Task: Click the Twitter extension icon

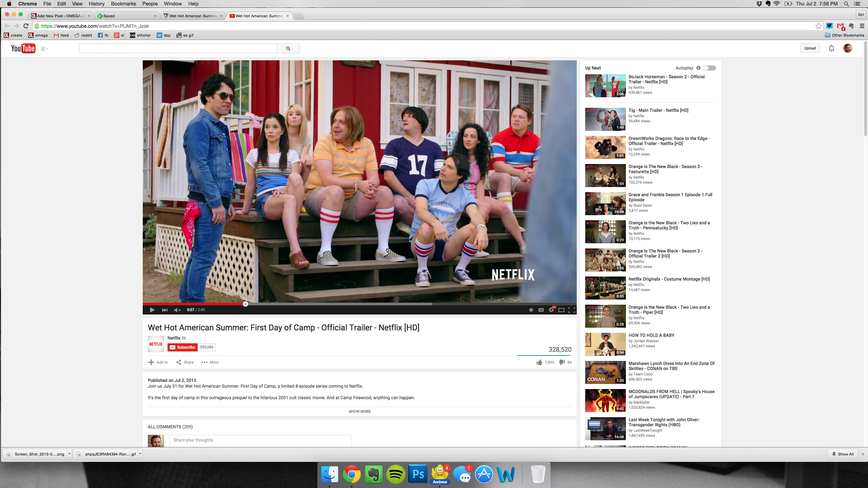Action: click(829, 26)
